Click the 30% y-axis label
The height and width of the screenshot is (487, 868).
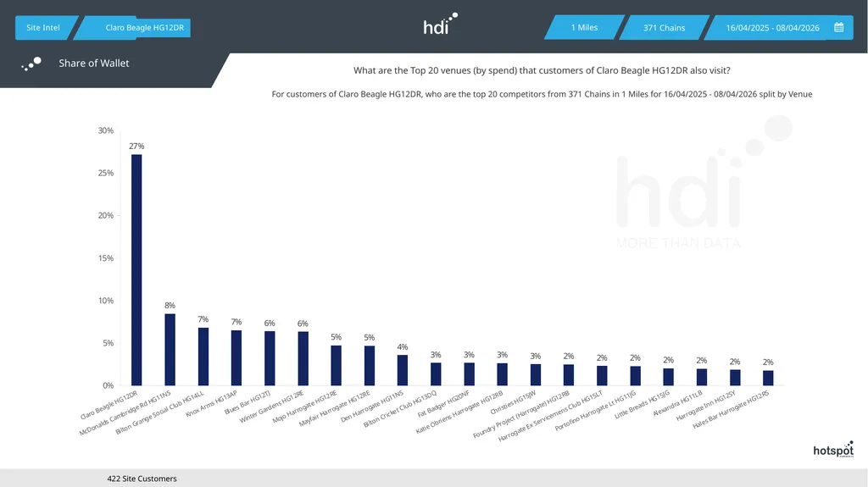106,130
